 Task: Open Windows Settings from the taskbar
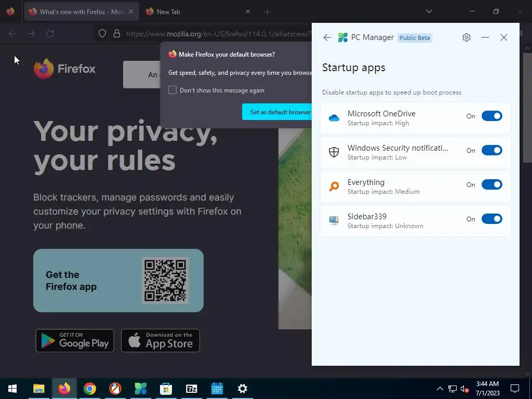pos(242,389)
